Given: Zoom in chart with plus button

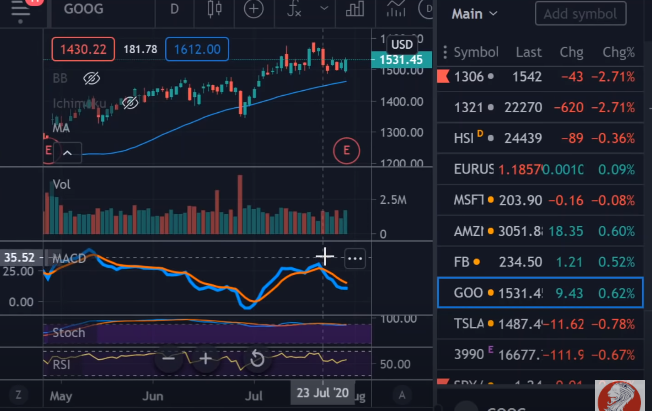Looking at the screenshot, I should click(x=205, y=359).
